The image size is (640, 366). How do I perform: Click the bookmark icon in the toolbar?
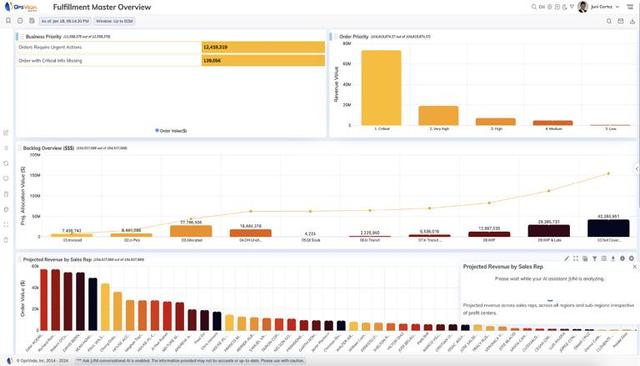click(8, 21)
